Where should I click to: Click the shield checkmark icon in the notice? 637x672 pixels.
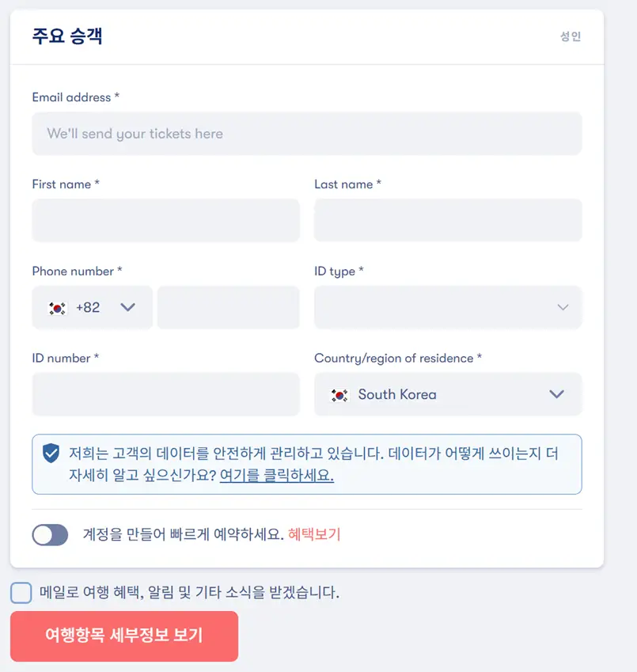coord(51,454)
